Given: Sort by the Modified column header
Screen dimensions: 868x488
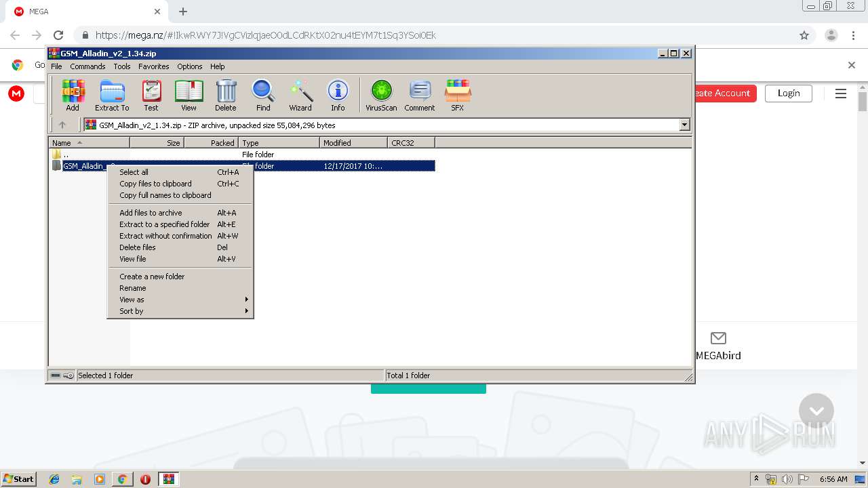Looking at the screenshot, I should [353, 143].
